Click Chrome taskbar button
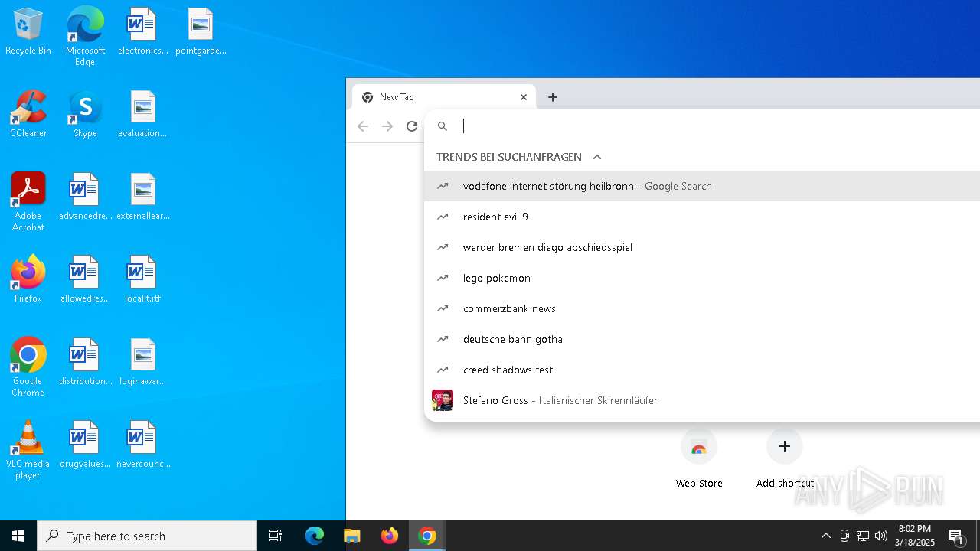The width and height of the screenshot is (980, 551). pos(427,536)
